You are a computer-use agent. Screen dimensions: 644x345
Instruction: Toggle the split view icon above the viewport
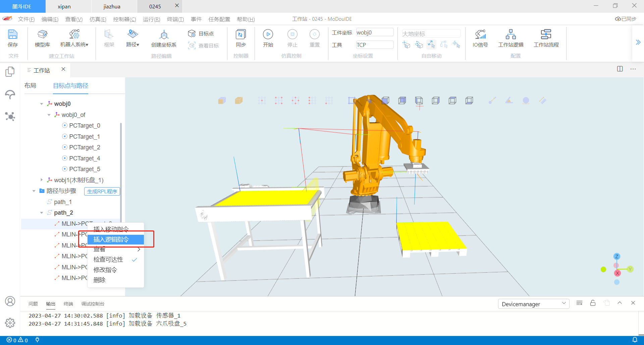(619, 69)
